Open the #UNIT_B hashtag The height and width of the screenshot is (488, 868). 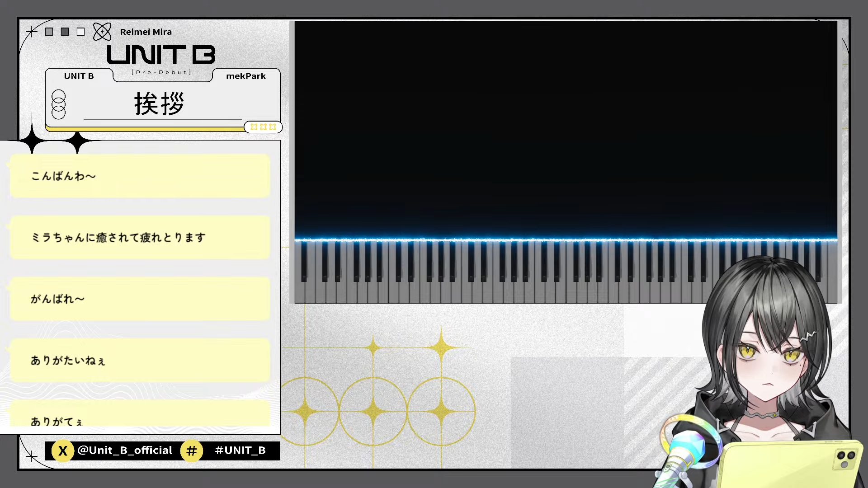pyautogui.click(x=240, y=450)
